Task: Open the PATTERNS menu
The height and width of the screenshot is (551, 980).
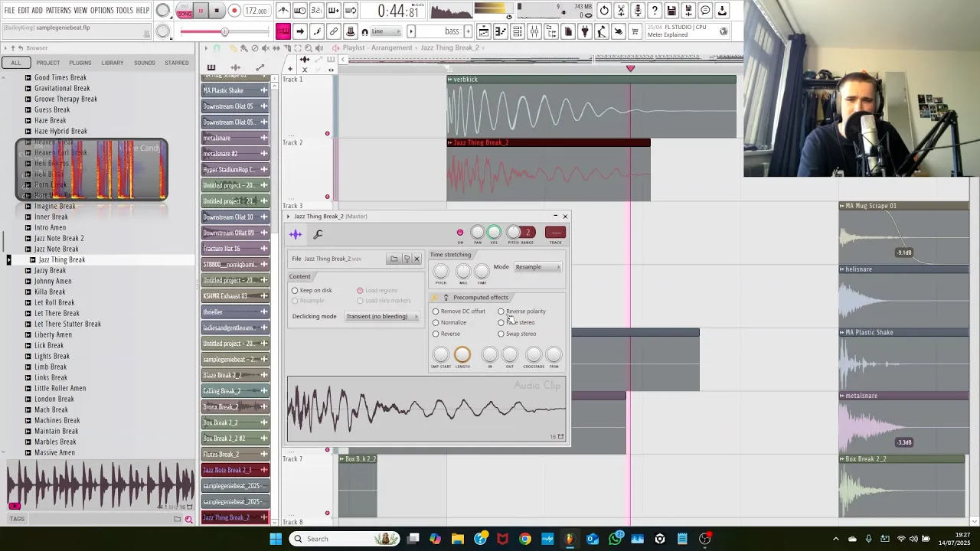Action: click(x=58, y=11)
